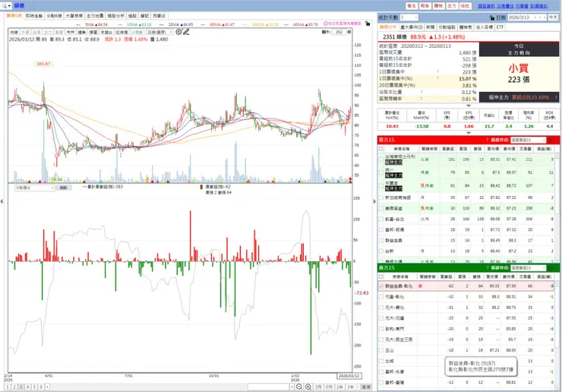Open the 重大事件(3) tab
The height and width of the screenshot is (392, 562).
pyautogui.click(x=412, y=27)
